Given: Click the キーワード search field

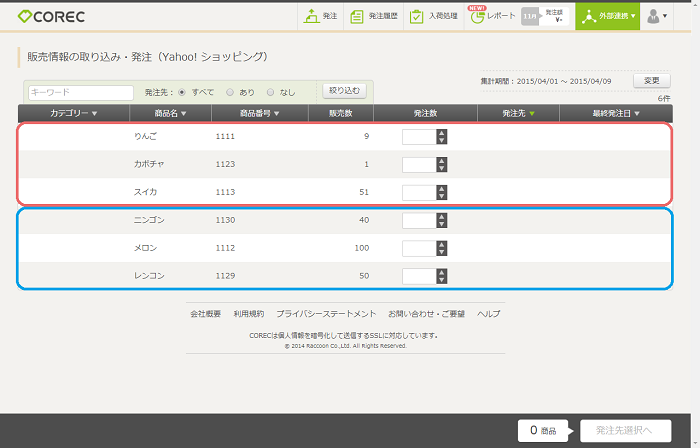Looking at the screenshot, I should [x=81, y=92].
